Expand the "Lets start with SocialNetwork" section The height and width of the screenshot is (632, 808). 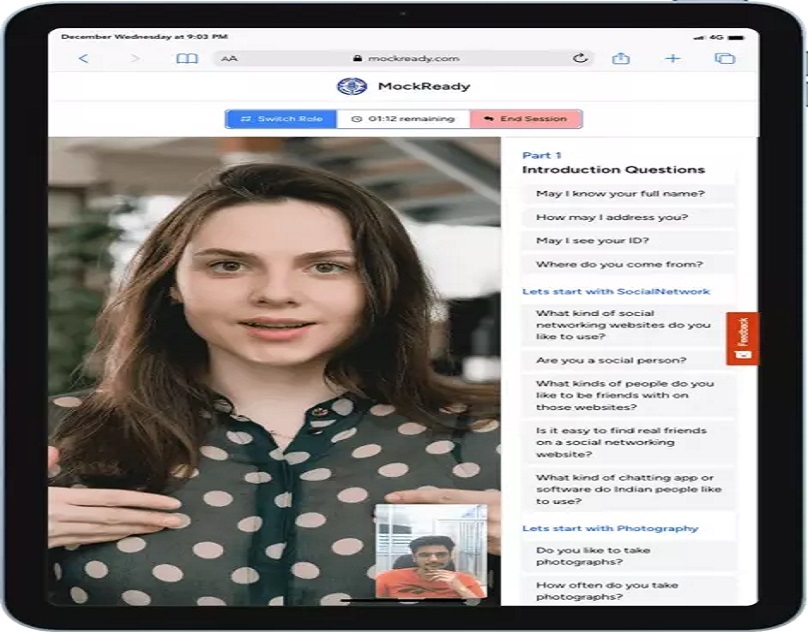tap(616, 292)
